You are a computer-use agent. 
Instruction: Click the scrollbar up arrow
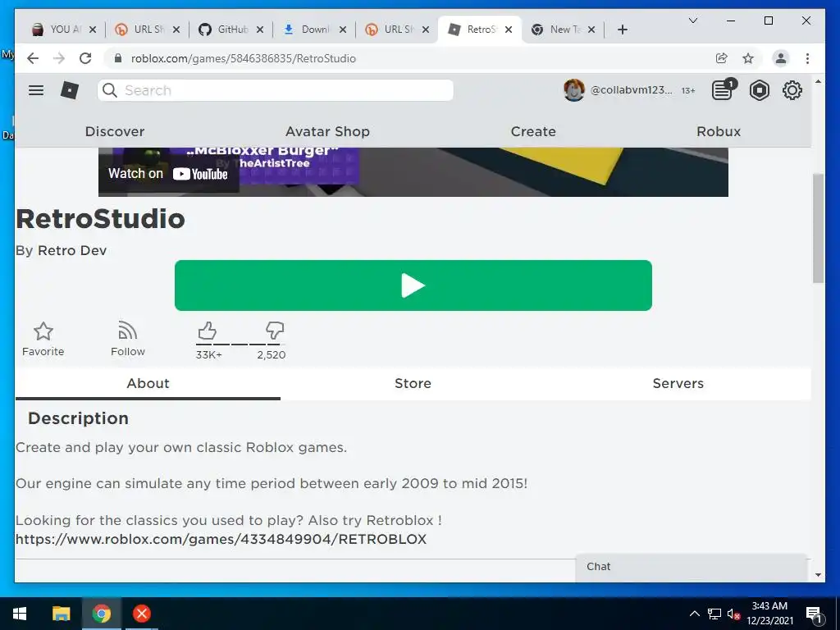click(x=818, y=81)
